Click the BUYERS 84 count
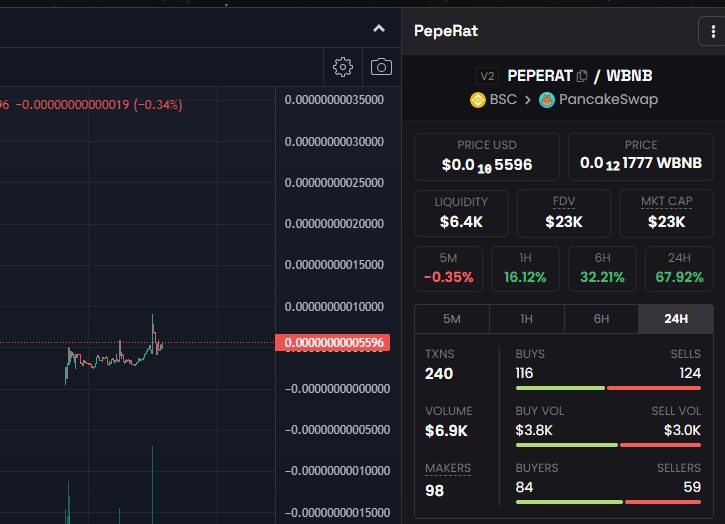The height and width of the screenshot is (524, 725). tap(524, 487)
